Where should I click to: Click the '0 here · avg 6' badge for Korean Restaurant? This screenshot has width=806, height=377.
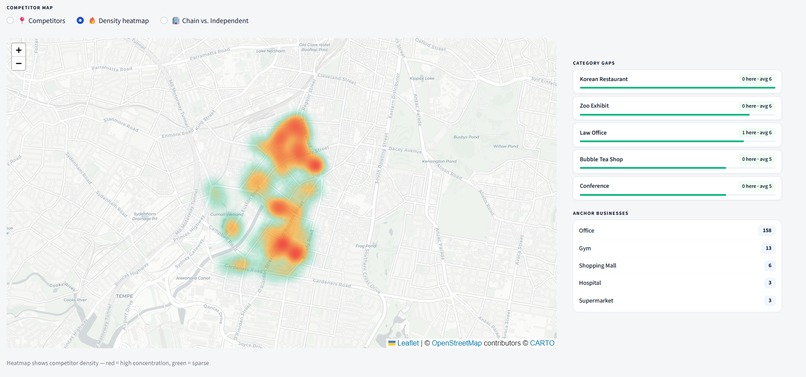pos(757,79)
